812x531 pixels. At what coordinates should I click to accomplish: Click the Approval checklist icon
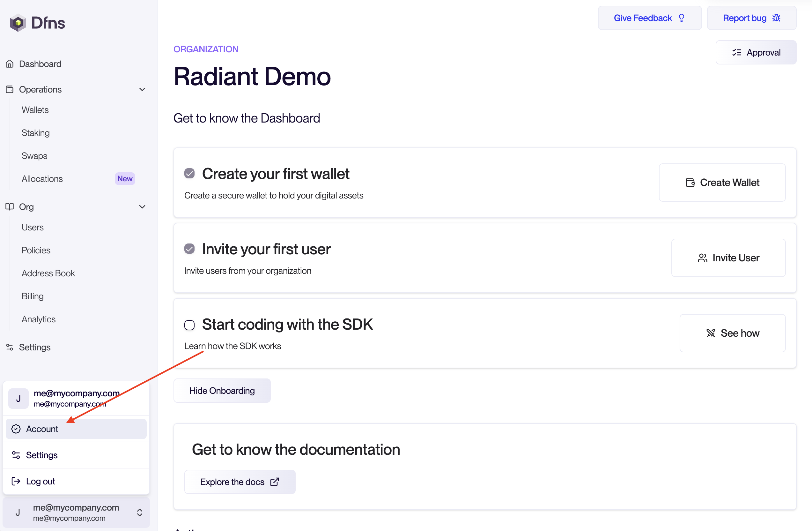pos(736,53)
